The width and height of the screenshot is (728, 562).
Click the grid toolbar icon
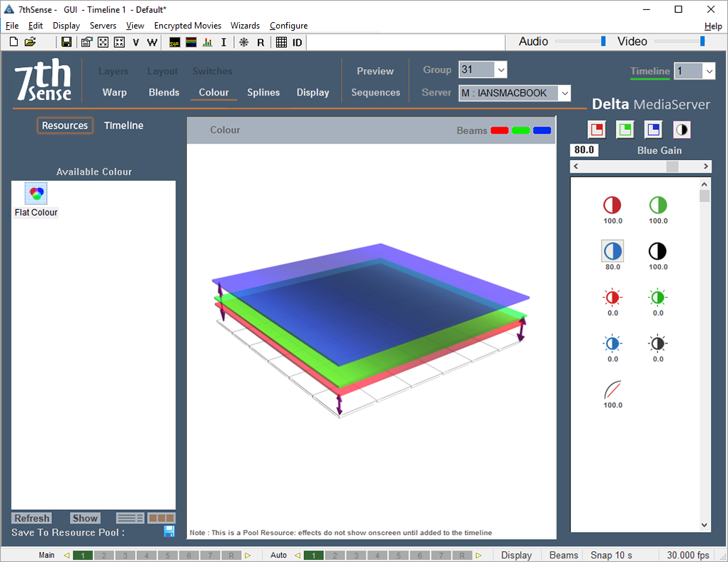click(281, 43)
